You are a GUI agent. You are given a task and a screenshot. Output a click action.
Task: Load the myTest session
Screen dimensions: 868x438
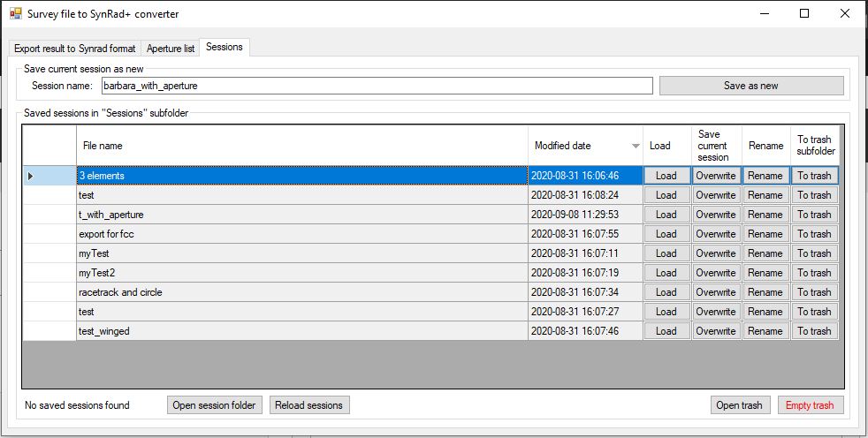point(666,253)
